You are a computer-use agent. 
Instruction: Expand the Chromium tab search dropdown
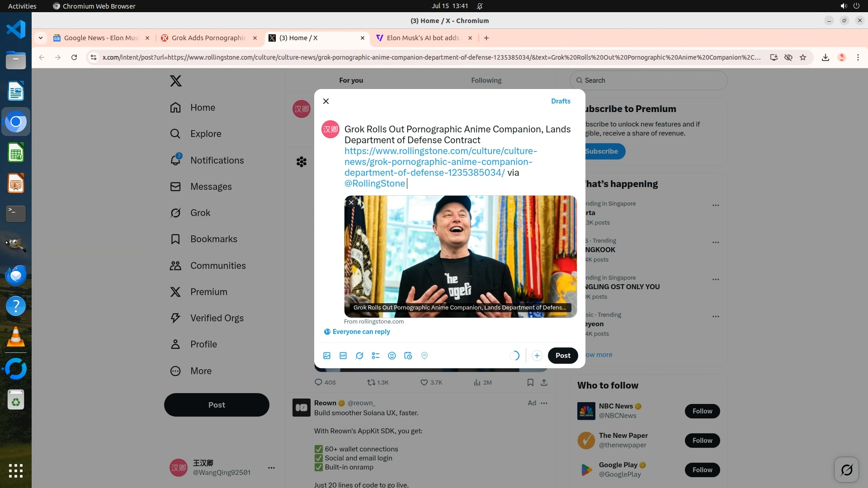(41, 38)
